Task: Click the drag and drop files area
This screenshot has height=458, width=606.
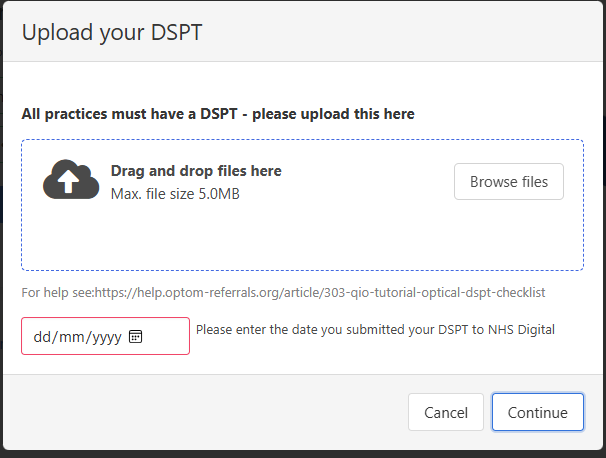Action: (302, 205)
